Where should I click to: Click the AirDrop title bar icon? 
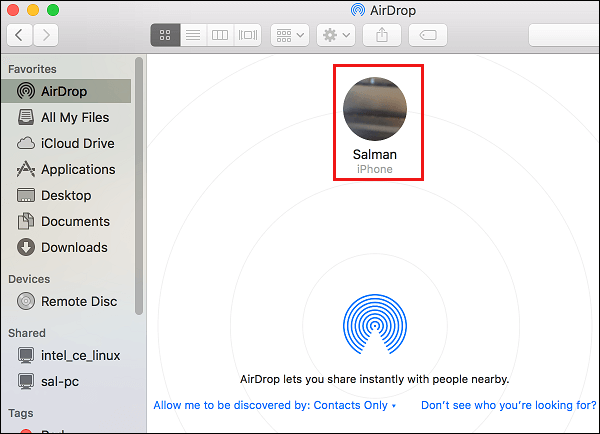pos(358,10)
